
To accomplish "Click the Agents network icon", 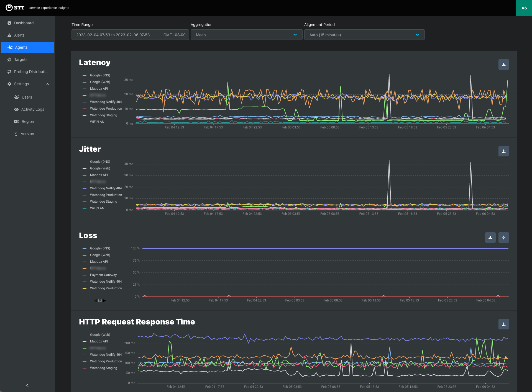I will tap(10, 47).
